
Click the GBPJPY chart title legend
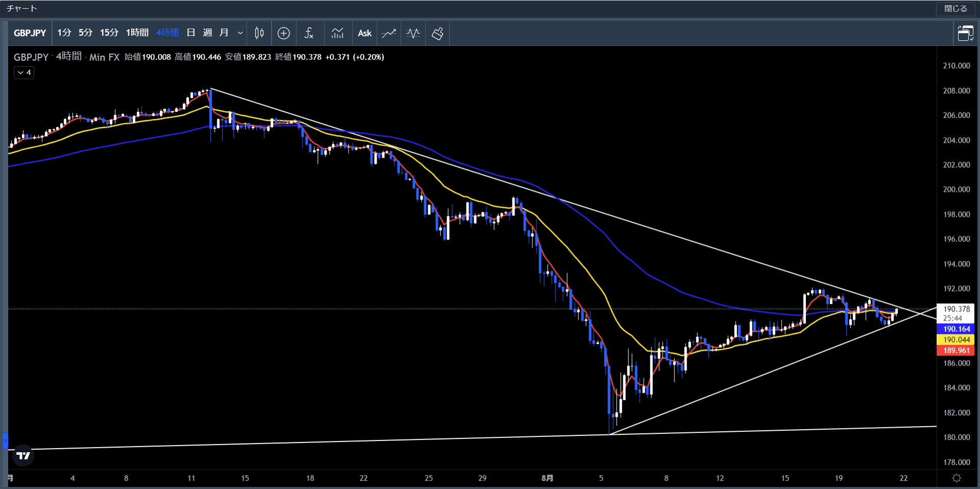click(31, 57)
